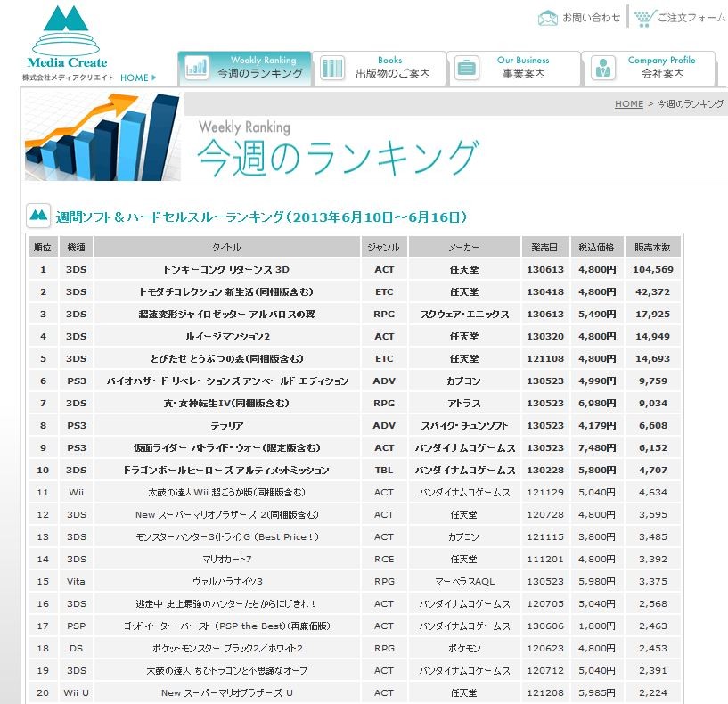Click maker アトラス in row 7
Image resolution: width=728 pixels, height=704 pixels.
464,403
